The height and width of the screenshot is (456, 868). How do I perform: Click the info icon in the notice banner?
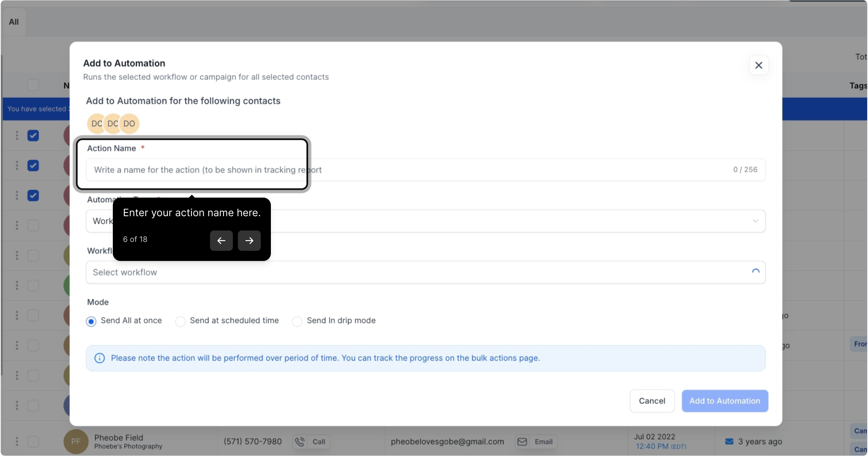[99, 358]
